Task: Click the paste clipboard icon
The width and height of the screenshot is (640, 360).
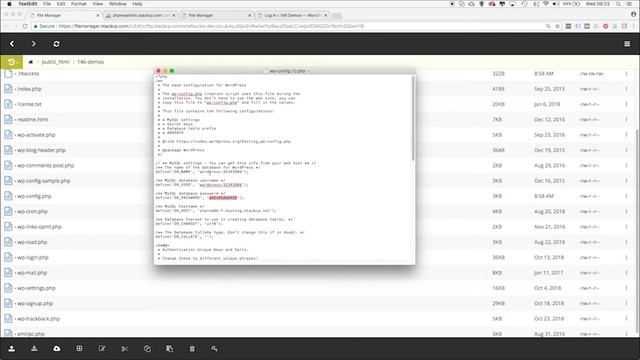Action: click(169, 349)
